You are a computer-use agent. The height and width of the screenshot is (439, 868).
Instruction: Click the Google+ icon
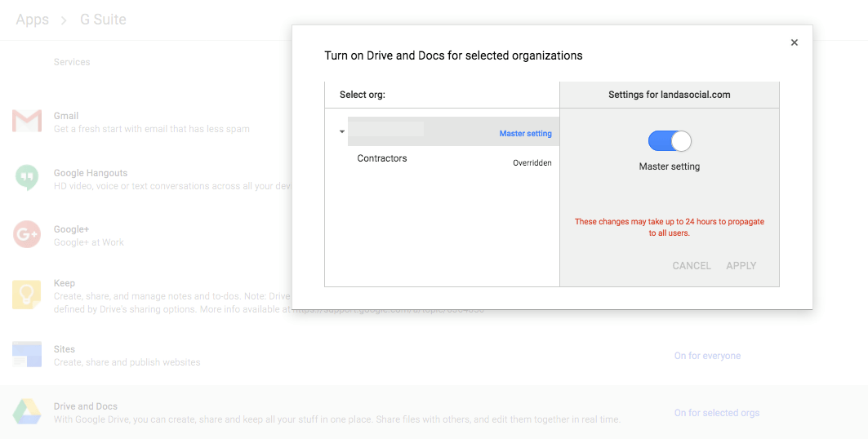pos(27,234)
